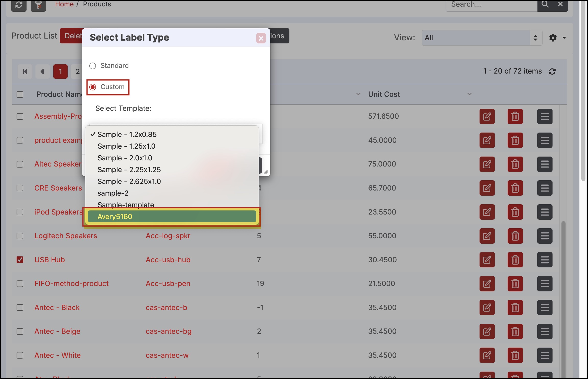Check the Antec - Beige row checkbox
This screenshot has width=588, height=379.
pyautogui.click(x=20, y=331)
